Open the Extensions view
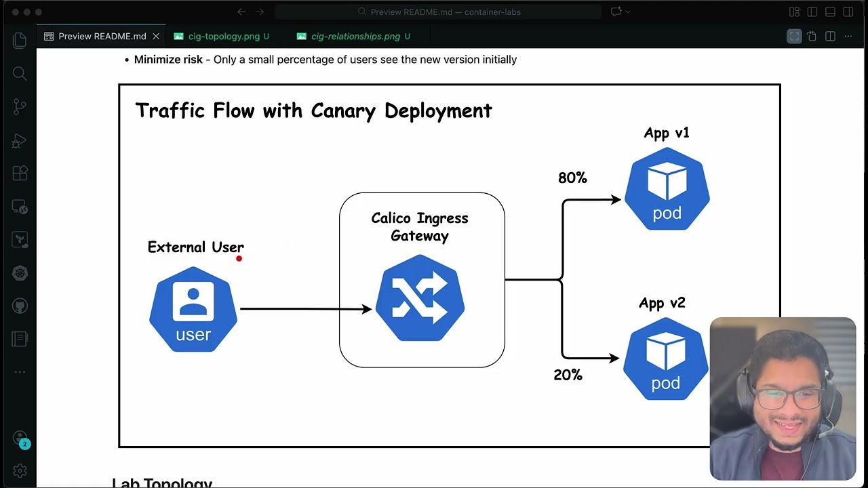The image size is (868, 488). coord(20,174)
